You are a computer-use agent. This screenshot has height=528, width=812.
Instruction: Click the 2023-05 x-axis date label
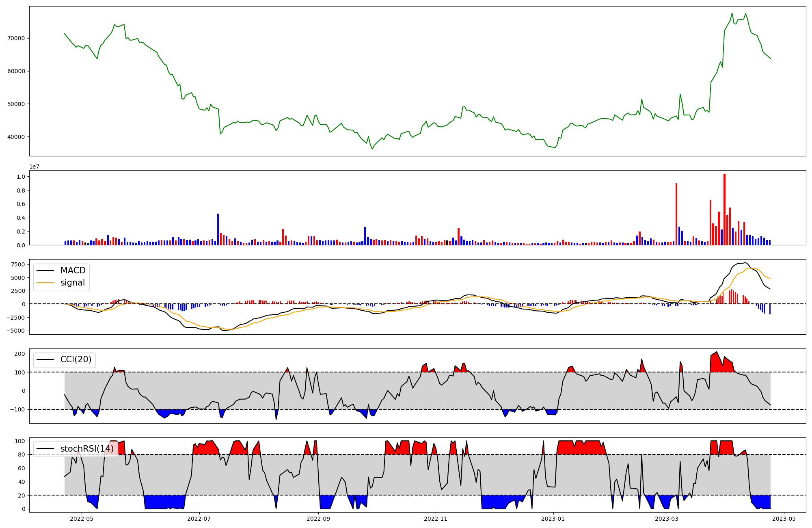784,518
